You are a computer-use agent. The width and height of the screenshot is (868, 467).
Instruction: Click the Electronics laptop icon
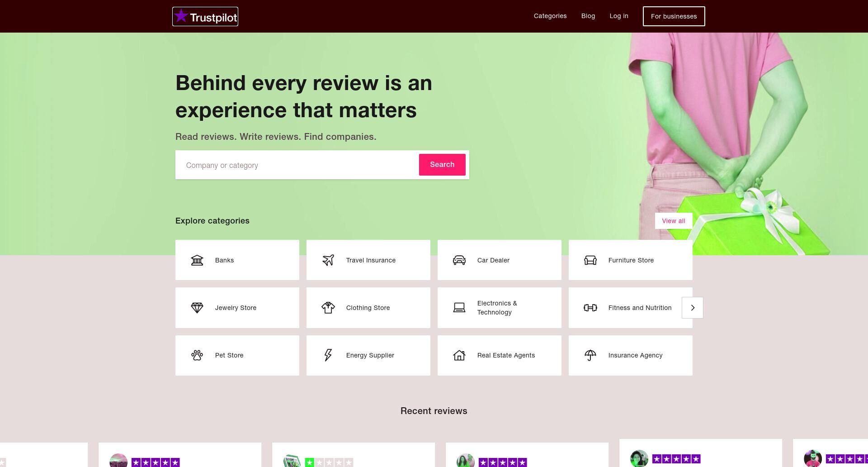(459, 308)
